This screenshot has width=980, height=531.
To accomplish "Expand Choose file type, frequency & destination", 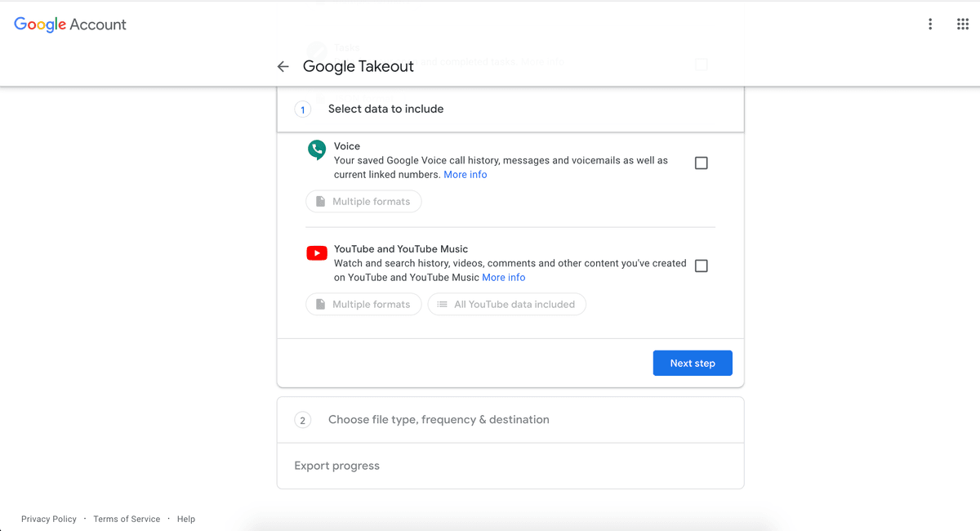I will 439,420.
